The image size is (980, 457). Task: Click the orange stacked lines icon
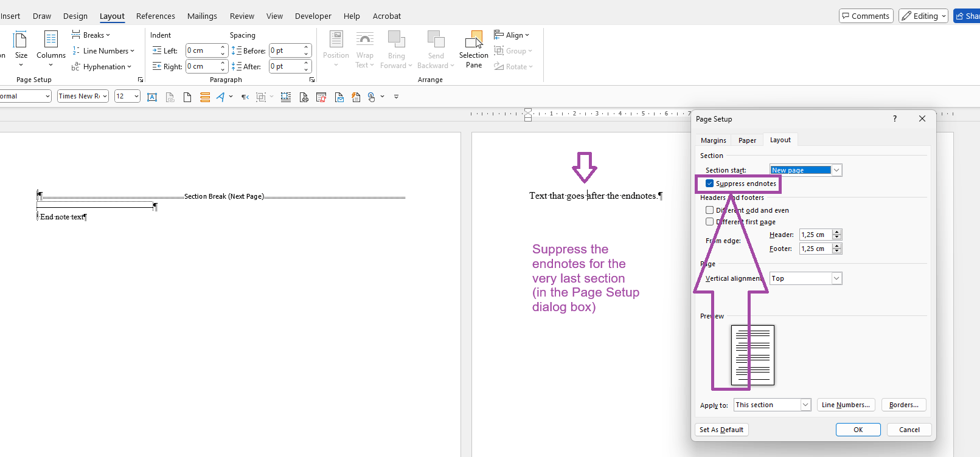click(x=205, y=97)
